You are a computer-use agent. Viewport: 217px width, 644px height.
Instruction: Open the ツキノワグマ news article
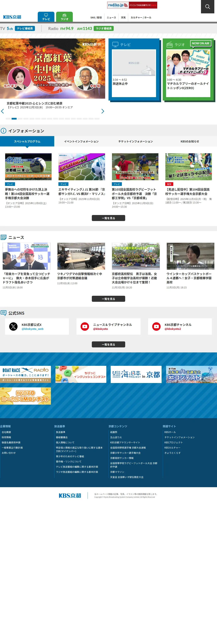(x=81, y=276)
